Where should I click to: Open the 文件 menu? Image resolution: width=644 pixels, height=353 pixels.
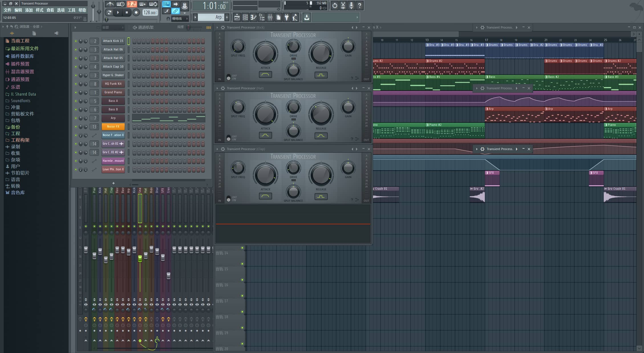7,10
